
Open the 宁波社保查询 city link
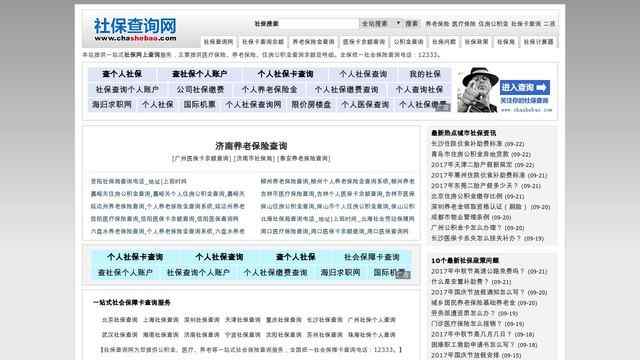pyautogui.click(x=243, y=335)
